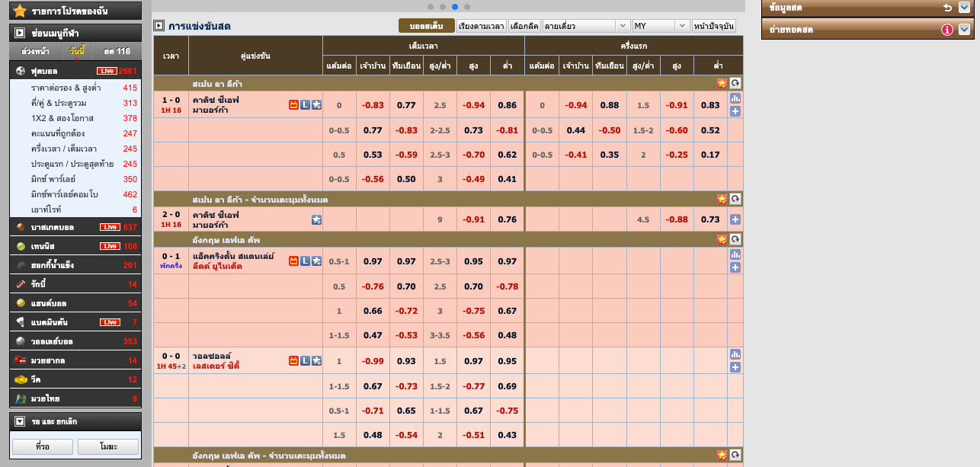This screenshot has height=467, width=980.
Task: Open statistics chart for วอลซอลล์ match
Action: pos(735,354)
